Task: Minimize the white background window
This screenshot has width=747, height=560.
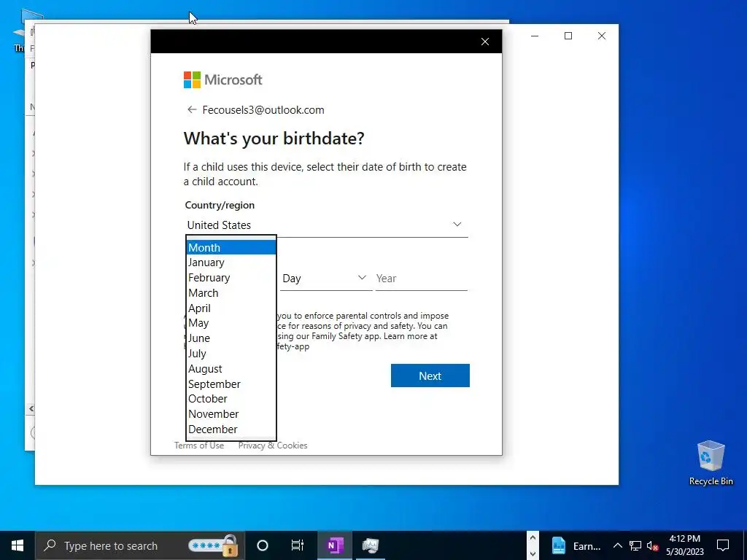Action: 535,36
